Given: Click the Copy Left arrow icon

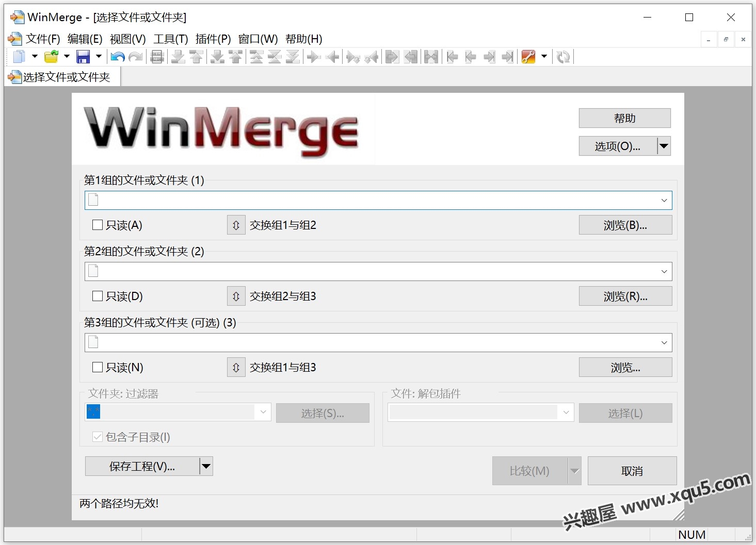Looking at the screenshot, I should tap(332, 57).
